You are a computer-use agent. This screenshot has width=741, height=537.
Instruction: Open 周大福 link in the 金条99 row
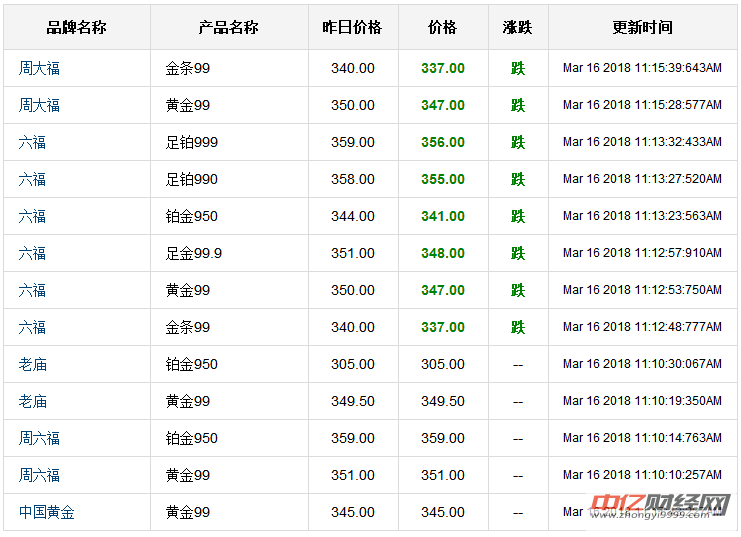pyautogui.click(x=39, y=69)
